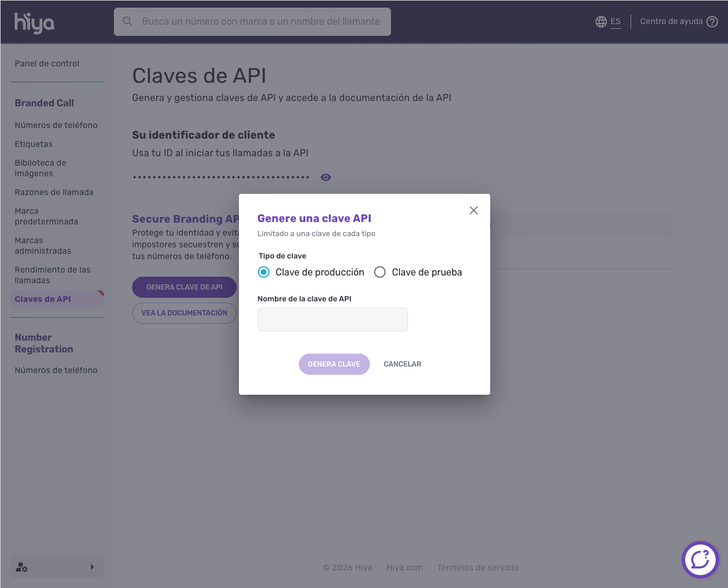The image size is (728, 588).
Task: Open the ES language selector
Action: pos(615,22)
